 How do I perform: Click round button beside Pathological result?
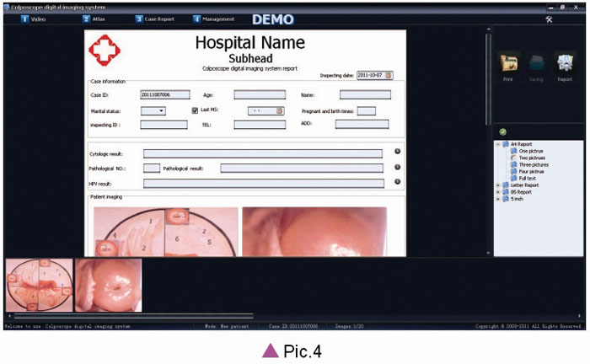click(x=397, y=167)
